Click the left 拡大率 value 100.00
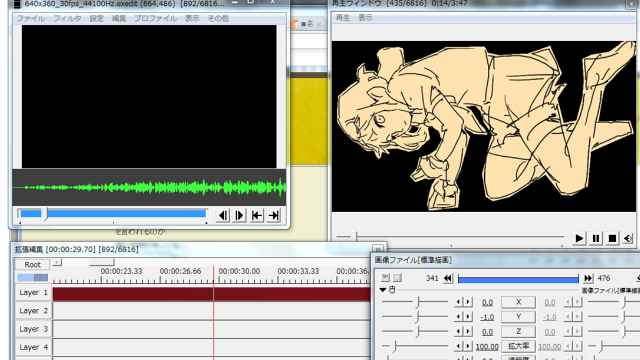The height and width of the screenshot is (360, 640). [487, 347]
